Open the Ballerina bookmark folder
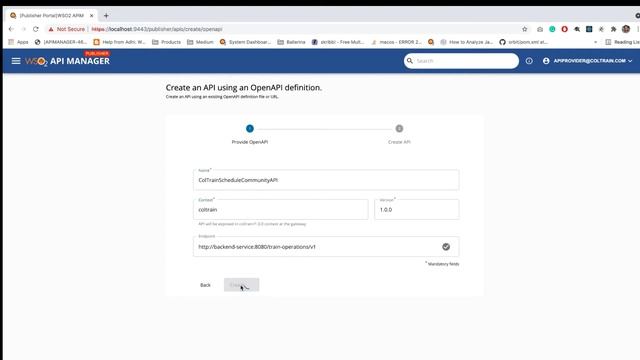This screenshot has height=360, width=640. pos(291,42)
